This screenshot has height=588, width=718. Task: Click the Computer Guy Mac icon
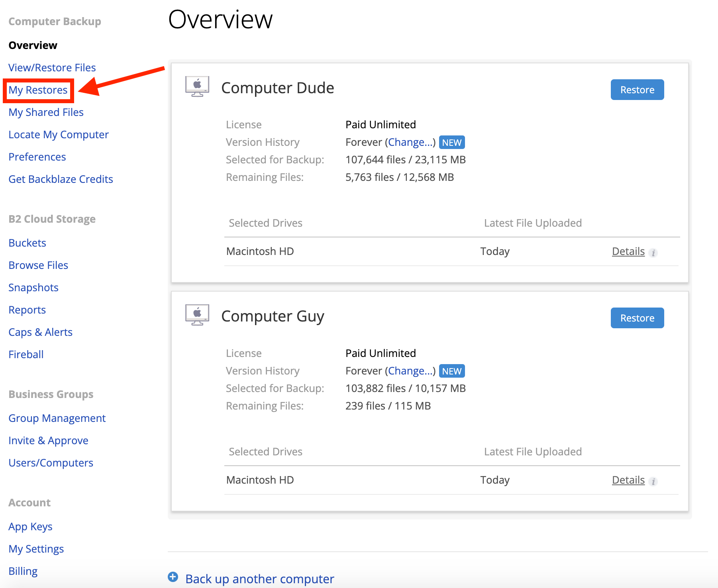tap(197, 315)
